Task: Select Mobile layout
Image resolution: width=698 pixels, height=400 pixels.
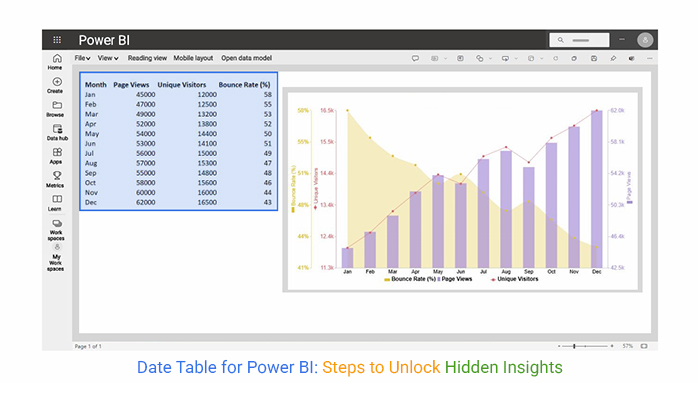Action: [193, 58]
